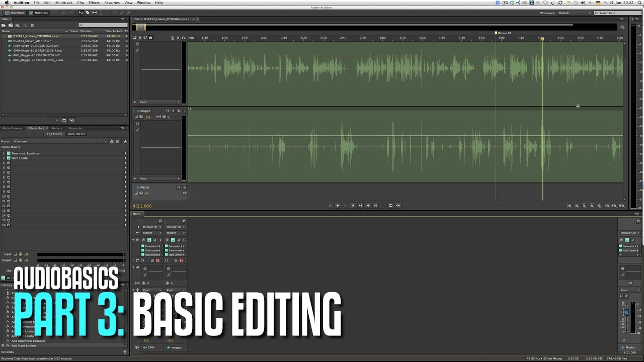Viewport: 644px width, 362px height.
Task: Toggle the maggie track effects power button
Action: (136, 124)
